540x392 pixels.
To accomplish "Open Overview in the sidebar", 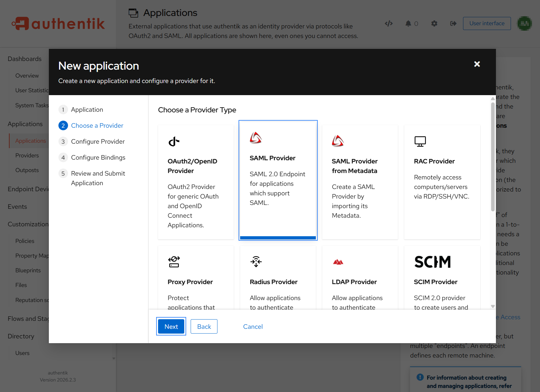I will tap(27, 76).
